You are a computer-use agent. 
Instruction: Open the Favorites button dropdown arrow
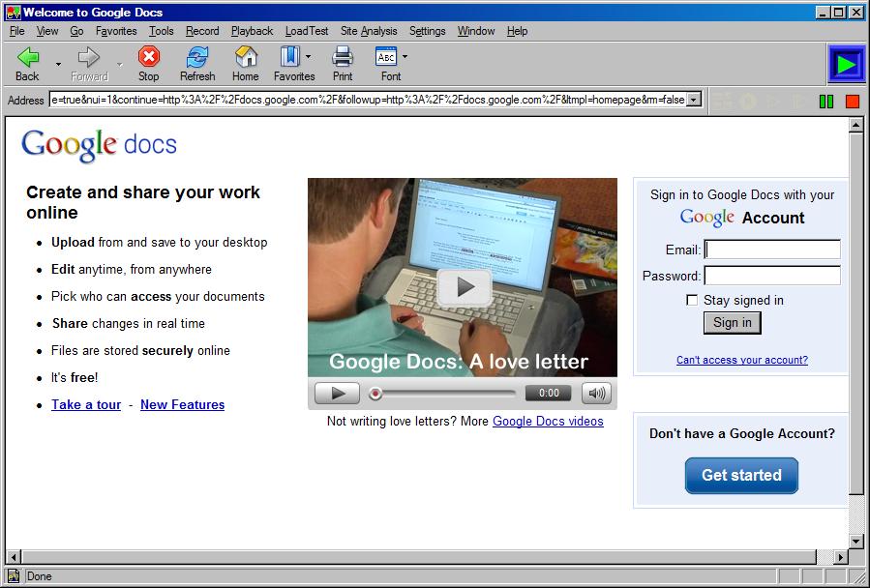pyautogui.click(x=309, y=57)
